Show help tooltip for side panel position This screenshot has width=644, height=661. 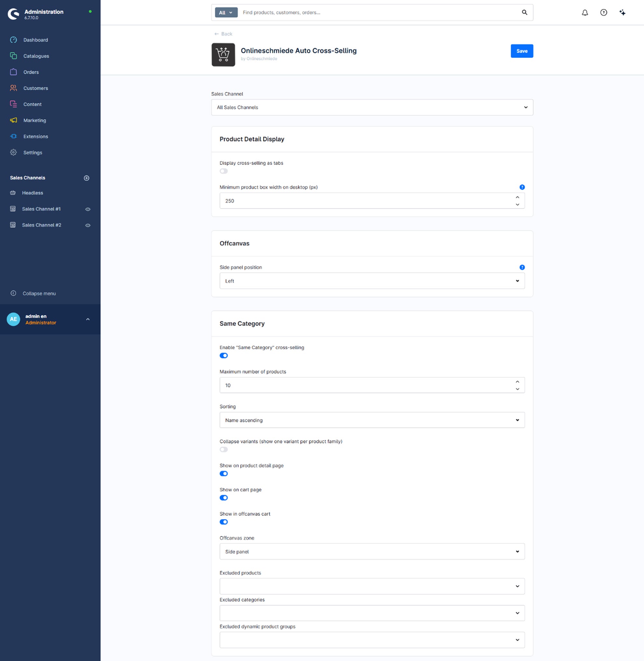(x=522, y=267)
